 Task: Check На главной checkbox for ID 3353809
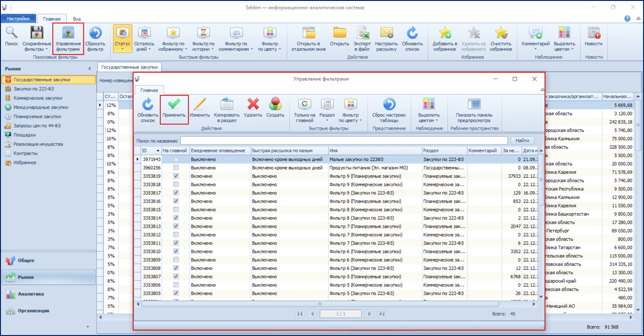tap(175, 260)
